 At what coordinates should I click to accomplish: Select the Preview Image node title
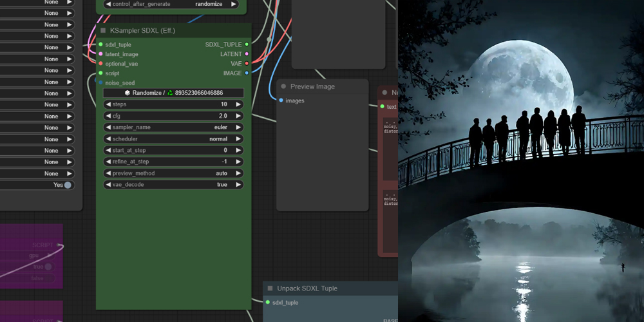point(312,86)
